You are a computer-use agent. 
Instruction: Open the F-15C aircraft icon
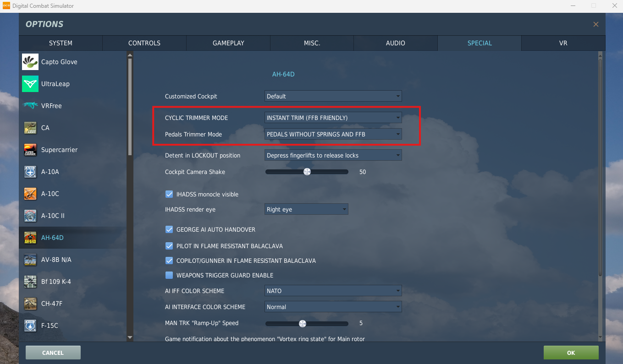point(30,326)
